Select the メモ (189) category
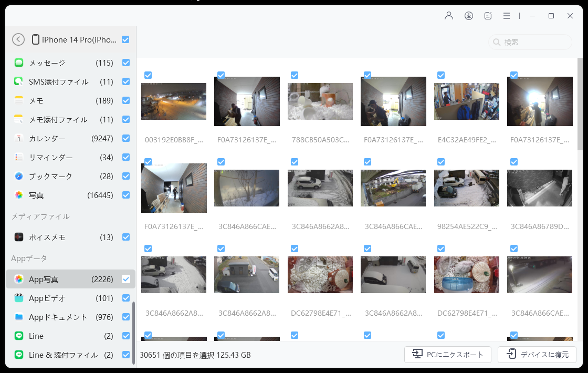This screenshot has height=373, width=588. point(70,100)
